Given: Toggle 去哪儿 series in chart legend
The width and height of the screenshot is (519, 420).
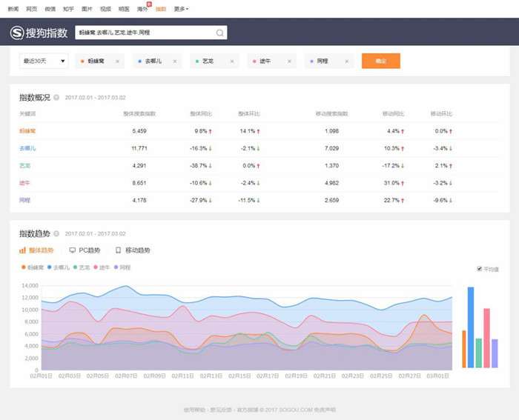Looking at the screenshot, I should pyautogui.click(x=59, y=267).
